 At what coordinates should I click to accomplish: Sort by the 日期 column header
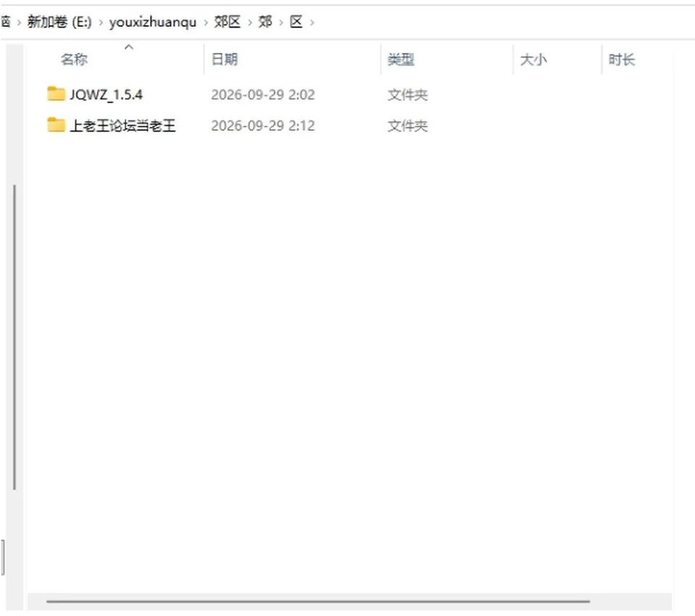(224, 59)
